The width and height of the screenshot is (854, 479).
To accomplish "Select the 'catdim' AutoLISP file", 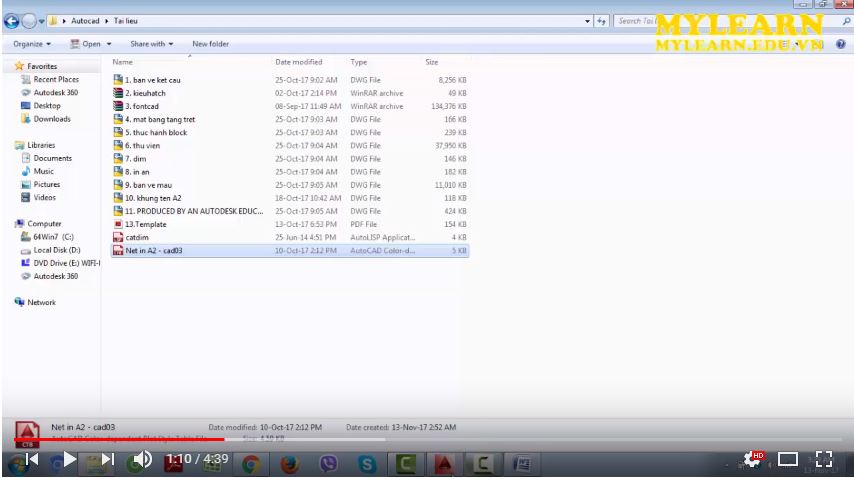I will tap(136, 237).
